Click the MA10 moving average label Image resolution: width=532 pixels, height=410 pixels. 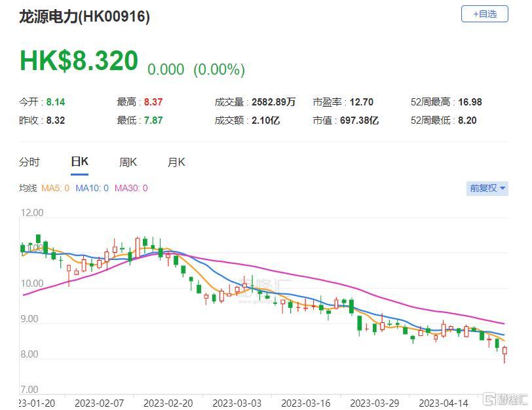point(92,188)
